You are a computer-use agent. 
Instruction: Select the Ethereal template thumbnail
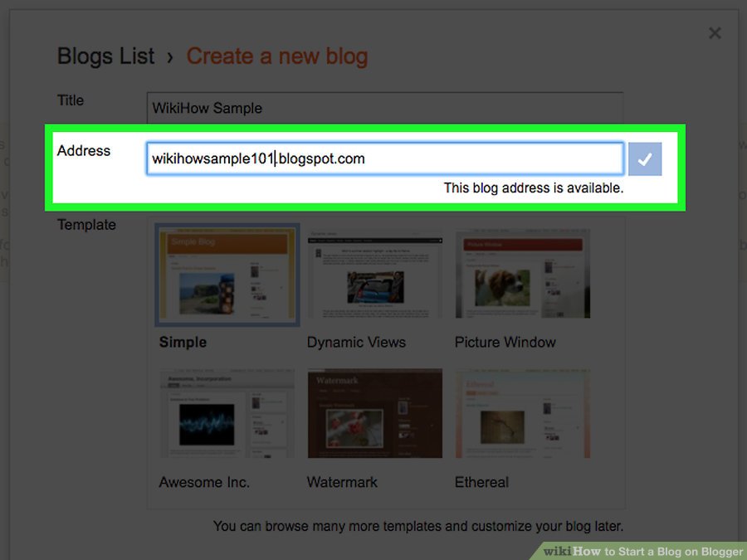click(x=523, y=413)
